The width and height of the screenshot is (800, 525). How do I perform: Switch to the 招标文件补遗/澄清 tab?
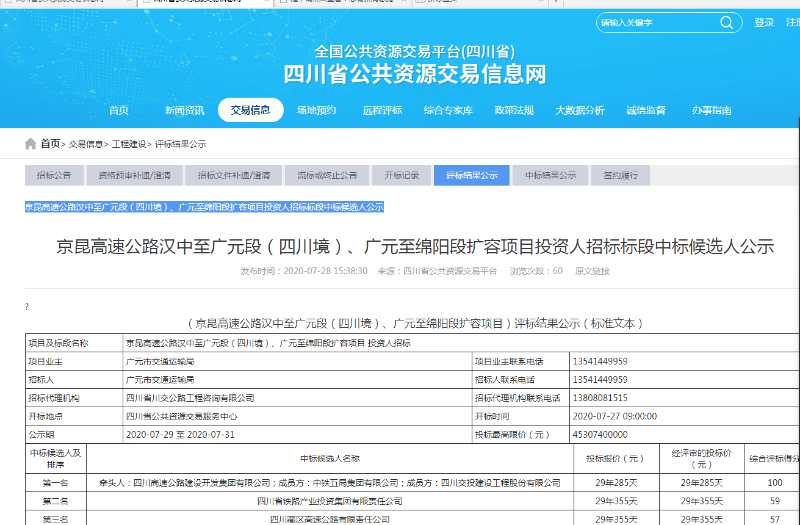[x=234, y=175]
